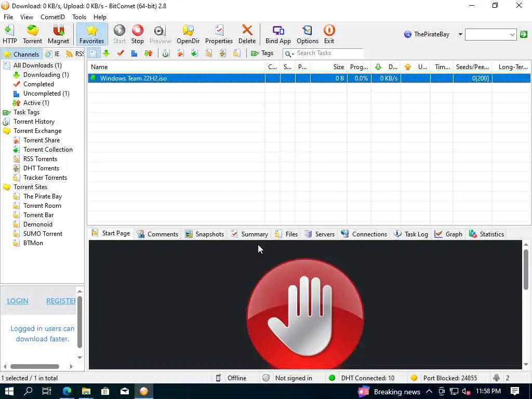Click the tracker torrents icon in filter bar
532x399 pixels.
(237, 54)
